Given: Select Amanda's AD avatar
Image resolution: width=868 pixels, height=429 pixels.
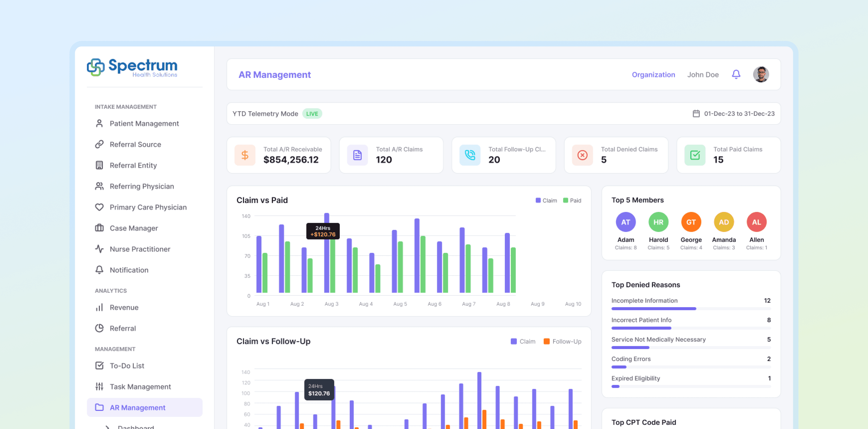Looking at the screenshot, I should [x=724, y=222].
